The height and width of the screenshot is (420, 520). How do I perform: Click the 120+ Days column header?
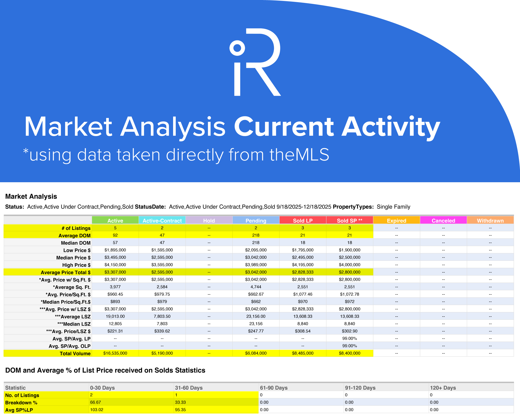pos(443,388)
